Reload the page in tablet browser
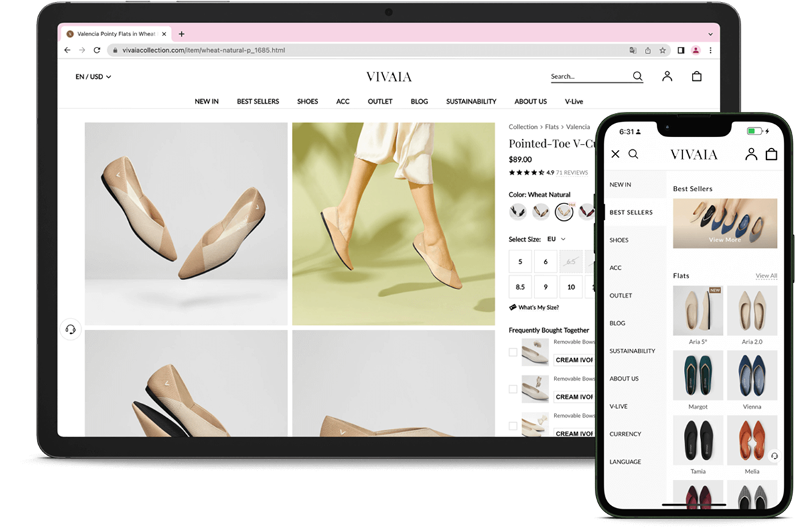The height and width of the screenshot is (532, 801). point(97,50)
